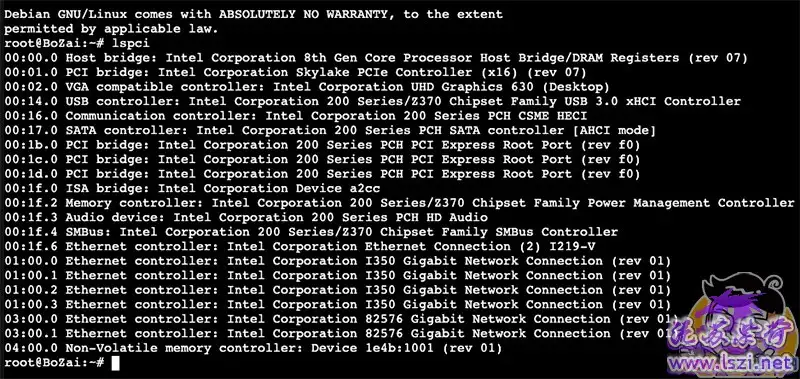Viewport: 800px width, 379px height.
Task: Click the 01:00.0 I350 Gigabit line
Action: pos(337,261)
